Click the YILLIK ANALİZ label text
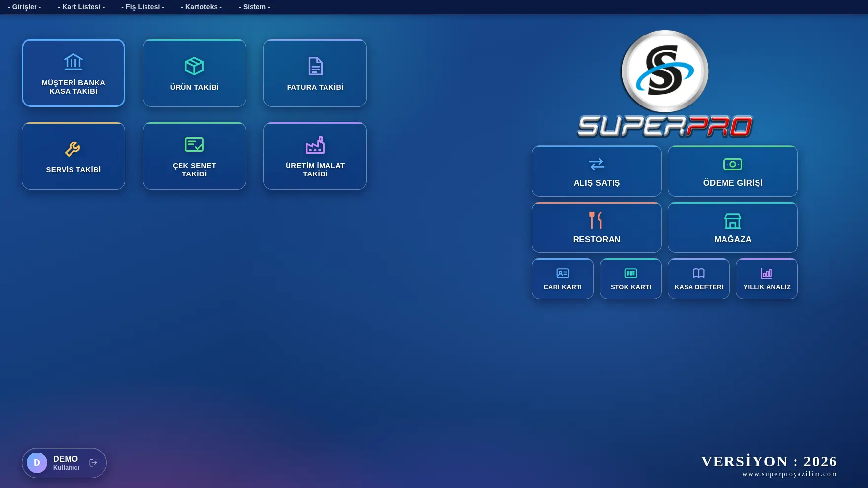 pos(767,287)
